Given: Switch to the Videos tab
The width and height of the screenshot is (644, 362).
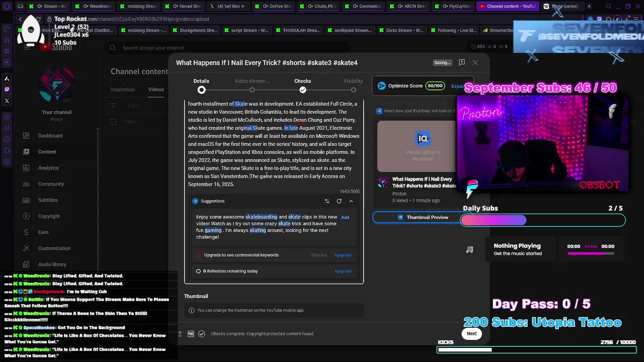Looking at the screenshot, I should (x=156, y=89).
